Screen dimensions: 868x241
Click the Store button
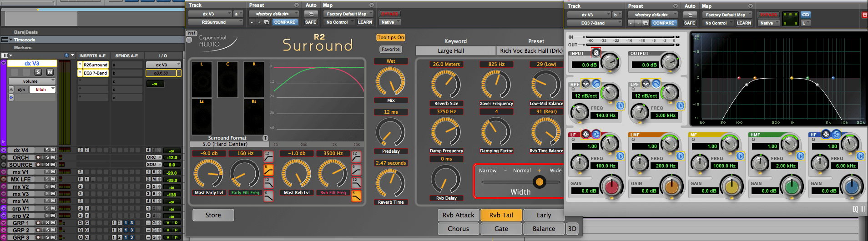[x=213, y=215]
